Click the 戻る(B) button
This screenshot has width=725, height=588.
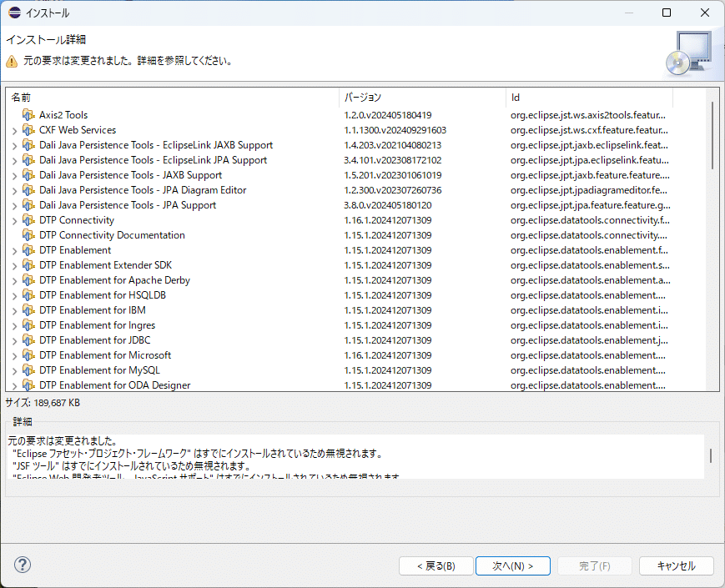(x=435, y=565)
